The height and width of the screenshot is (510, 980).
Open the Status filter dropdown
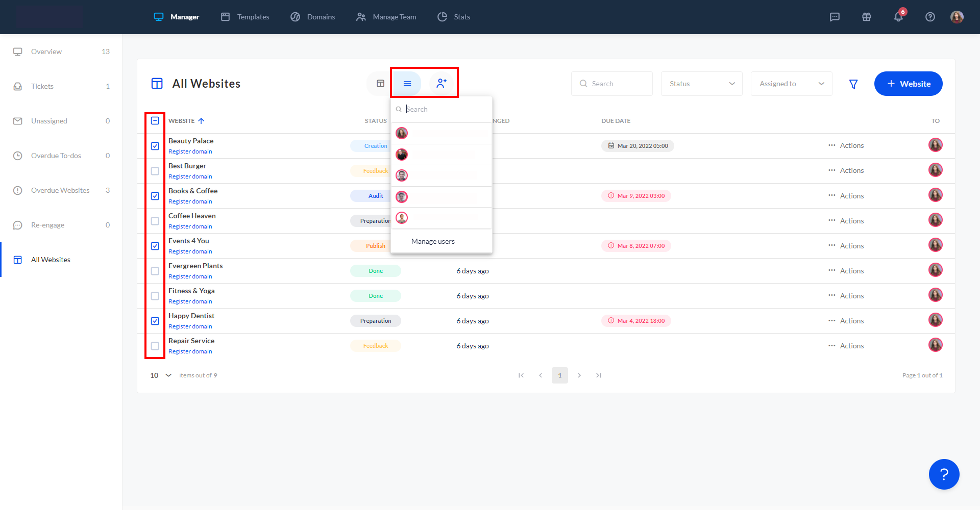coord(701,84)
